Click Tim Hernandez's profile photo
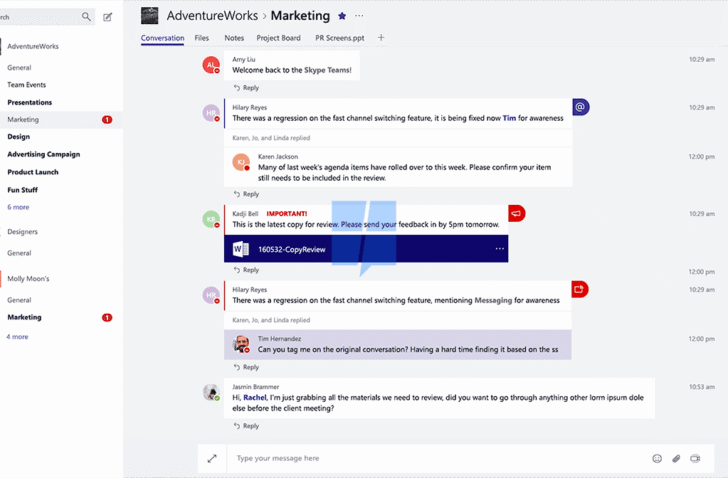Image resolution: width=728 pixels, height=478 pixels. point(241,344)
